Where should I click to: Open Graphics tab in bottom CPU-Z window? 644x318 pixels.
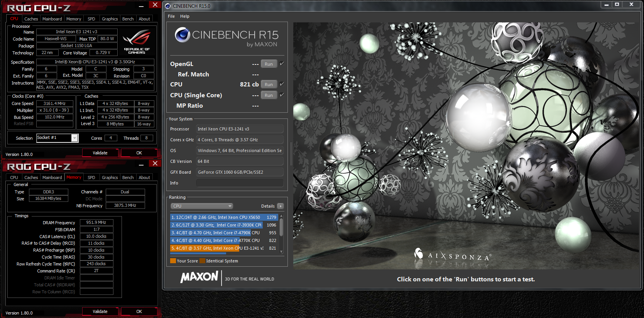tap(110, 178)
